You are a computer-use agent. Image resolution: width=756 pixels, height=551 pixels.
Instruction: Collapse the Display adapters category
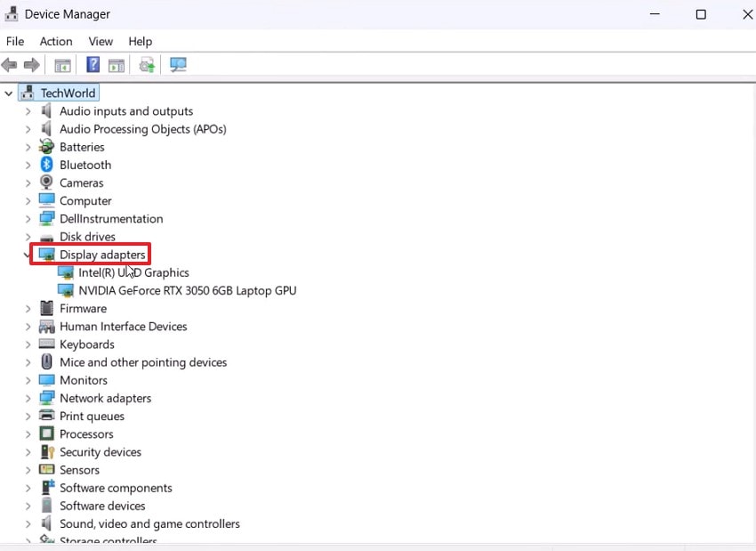tap(27, 255)
